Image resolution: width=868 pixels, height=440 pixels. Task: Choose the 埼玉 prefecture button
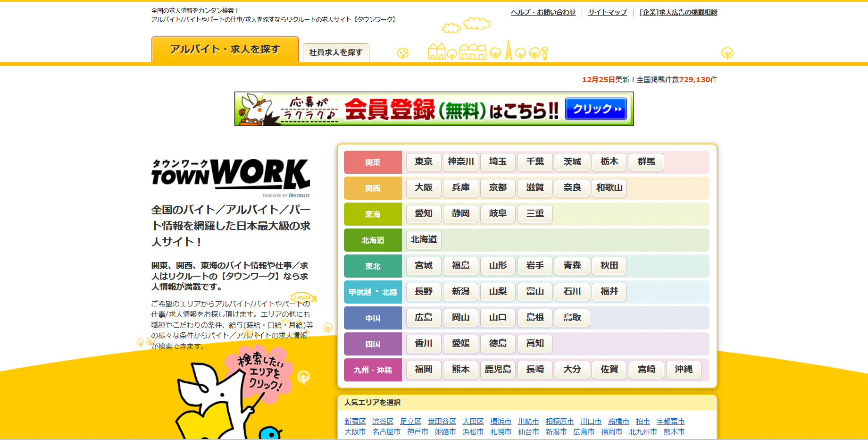pyautogui.click(x=498, y=162)
